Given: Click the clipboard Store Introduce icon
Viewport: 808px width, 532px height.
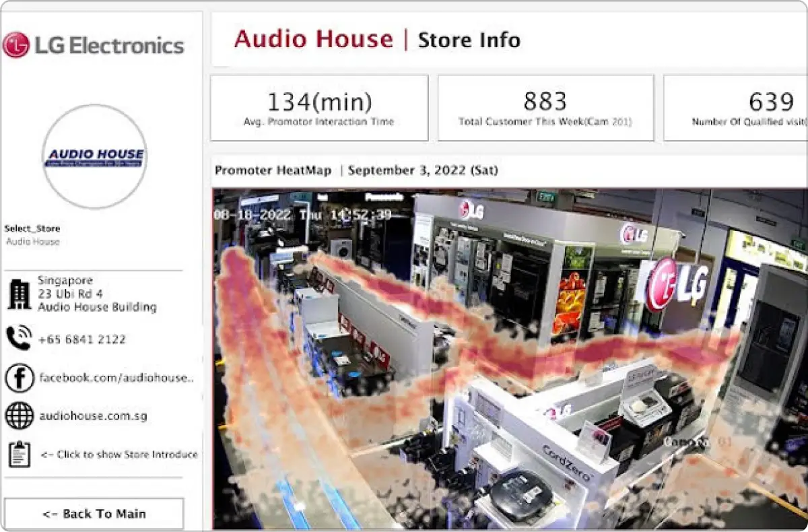Looking at the screenshot, I should tap(19, 454).
